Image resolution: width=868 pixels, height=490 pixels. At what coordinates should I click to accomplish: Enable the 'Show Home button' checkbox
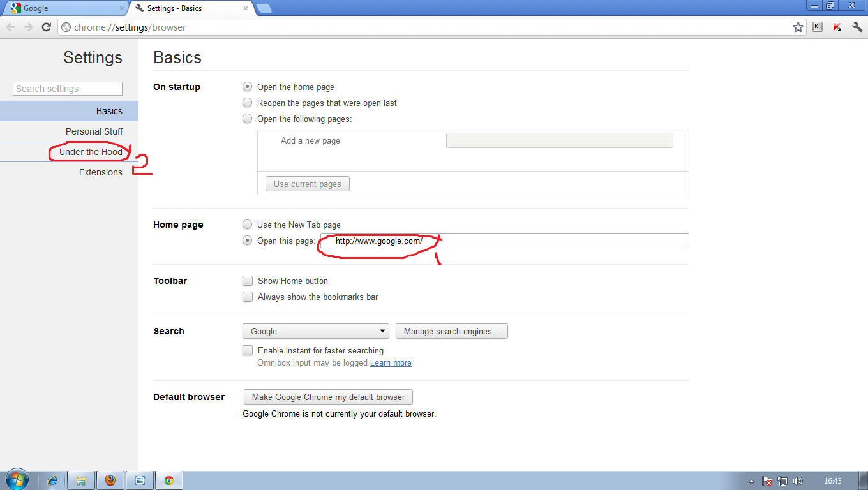248,281
